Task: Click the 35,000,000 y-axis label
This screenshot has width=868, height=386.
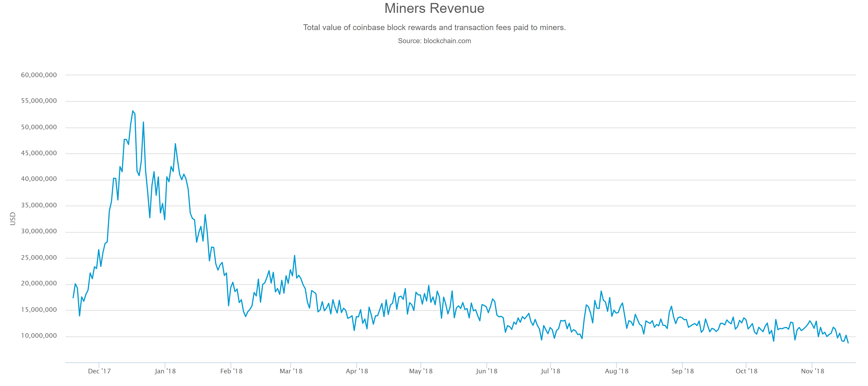Action: tap(39, 205)
